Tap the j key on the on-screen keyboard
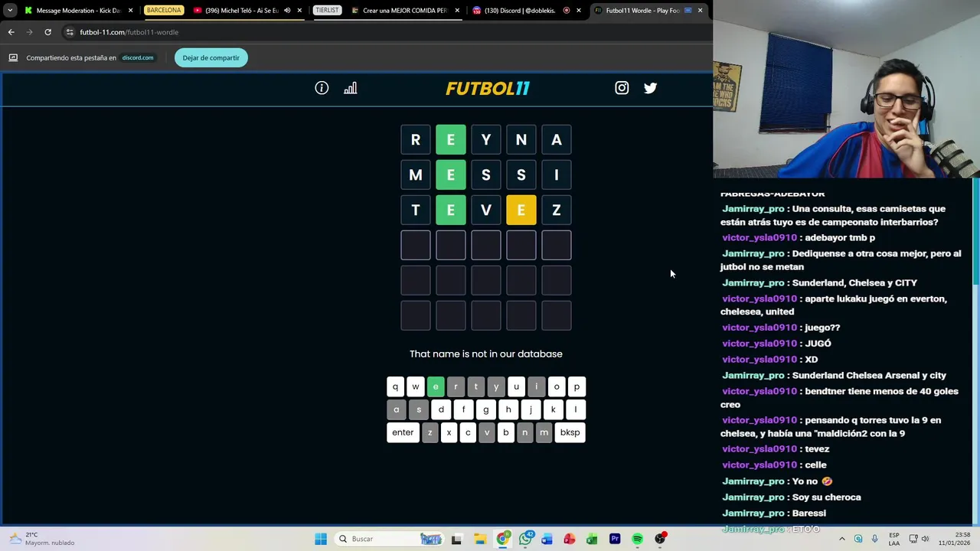 (531, 409)
